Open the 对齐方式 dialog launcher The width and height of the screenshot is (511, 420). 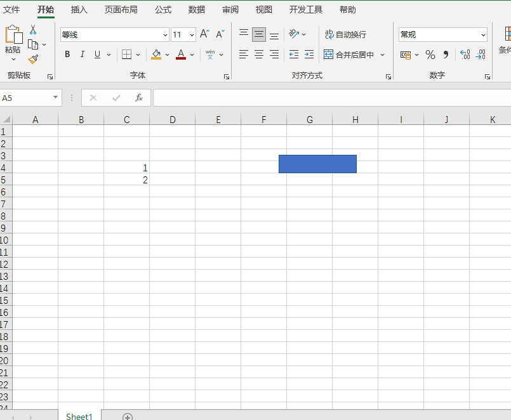pos(388,77)
